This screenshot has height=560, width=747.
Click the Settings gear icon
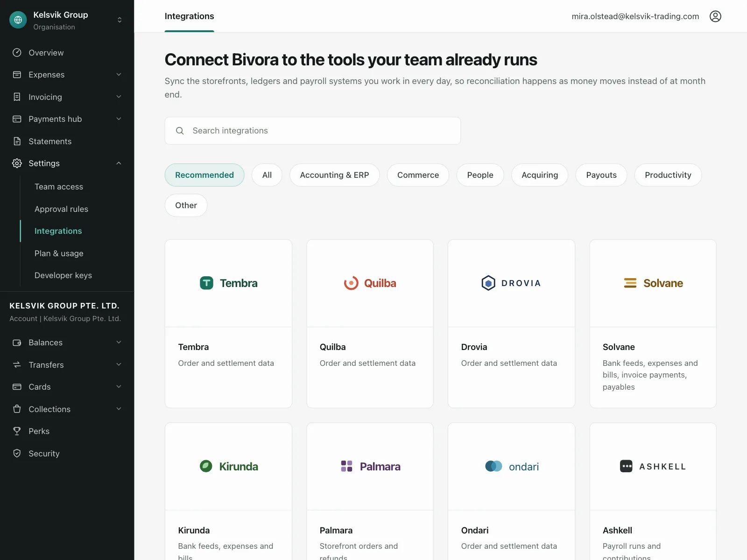[x=17, y=163]
